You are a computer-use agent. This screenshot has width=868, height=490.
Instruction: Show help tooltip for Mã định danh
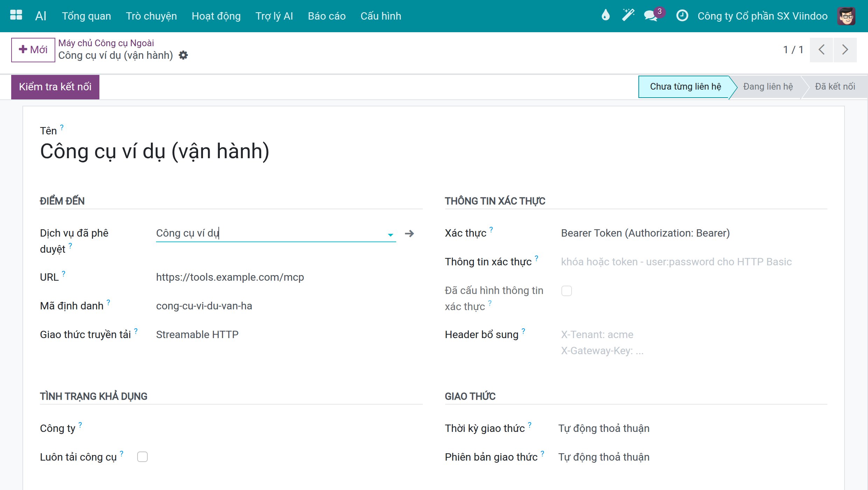pos(108,302)
